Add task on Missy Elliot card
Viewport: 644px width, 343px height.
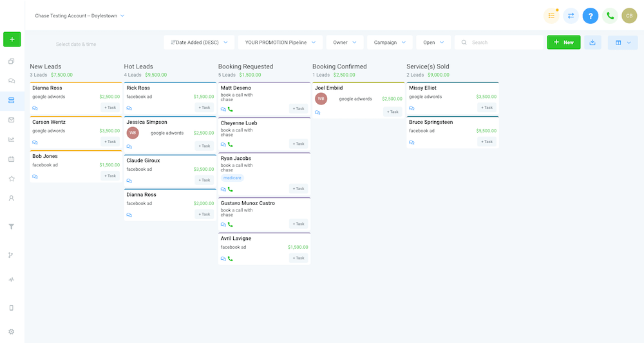pyautogui.click(x=487, y=107)
